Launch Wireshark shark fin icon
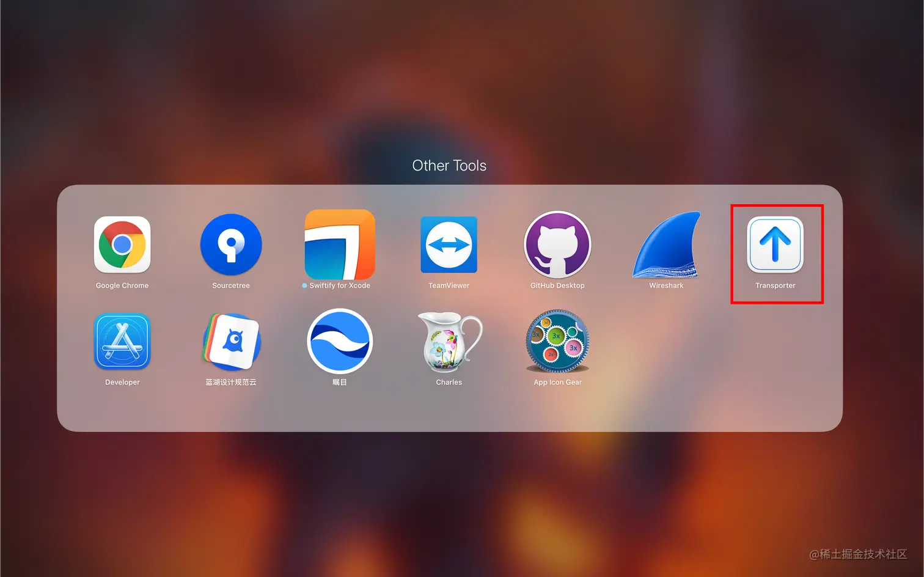The image size is (924, 577). (x=666, y=244)
